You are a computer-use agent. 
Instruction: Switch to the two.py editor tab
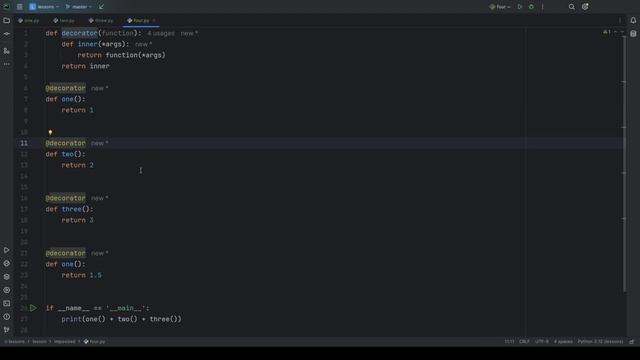[64, 20]
